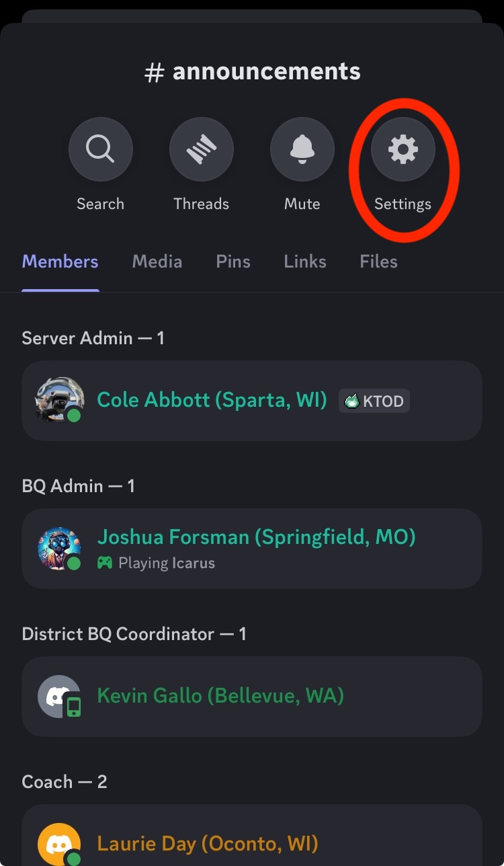504x866 pixels.
Task: Open channel Settings gear icon
Action: tap(403, 149)
